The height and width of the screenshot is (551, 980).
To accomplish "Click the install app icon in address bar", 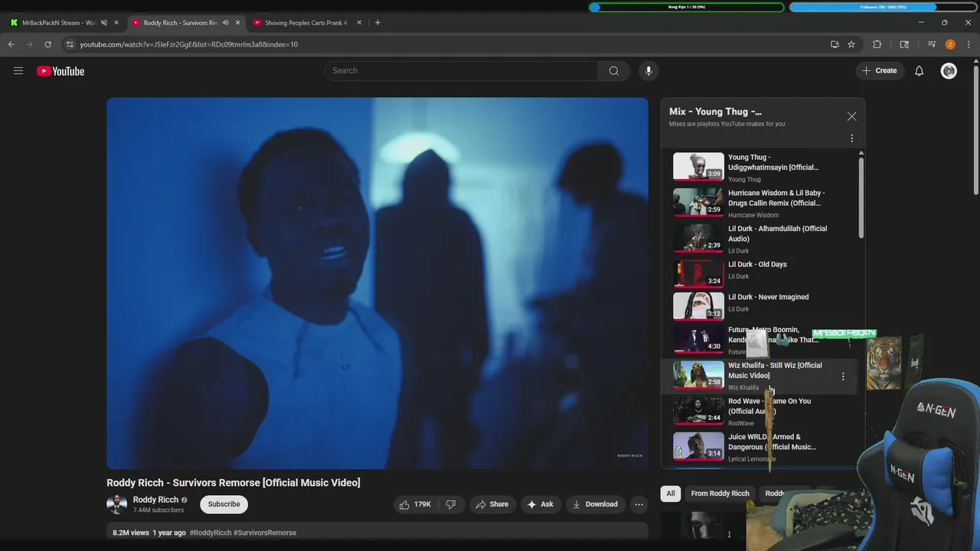I will pyautogui.click(x=835, y=44).
